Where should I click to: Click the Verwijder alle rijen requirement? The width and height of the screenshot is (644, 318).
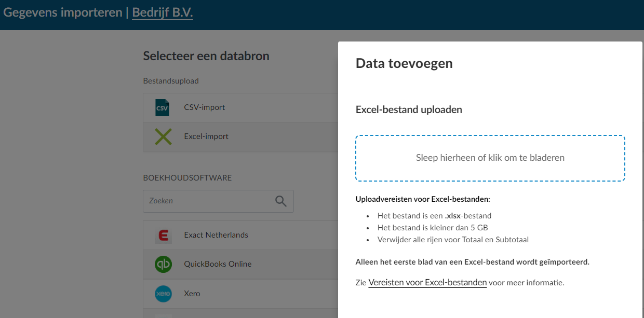pyautogui.click(x=453, y=240)
